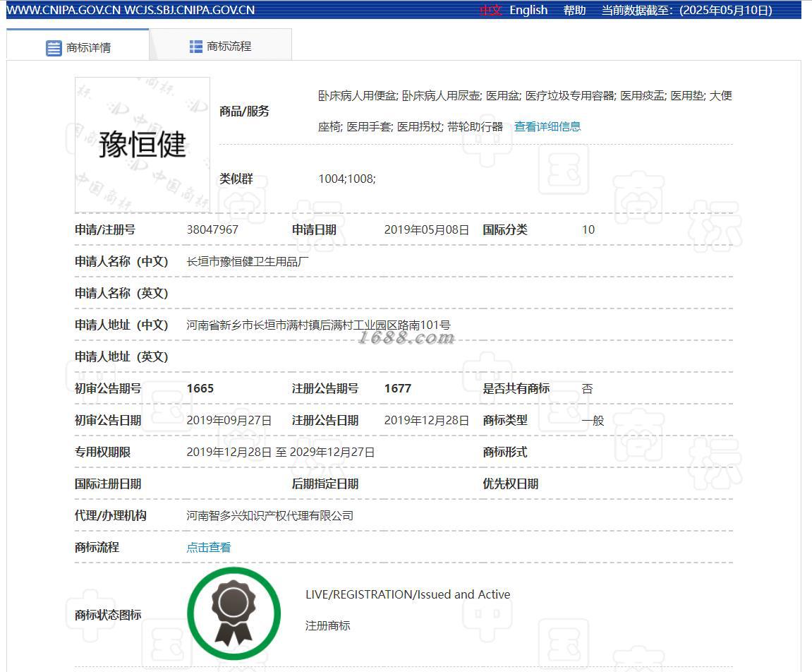This screenshot has width=812, height=672.
Task: Click the 国际分类 field label
Action: coord(505,229)
